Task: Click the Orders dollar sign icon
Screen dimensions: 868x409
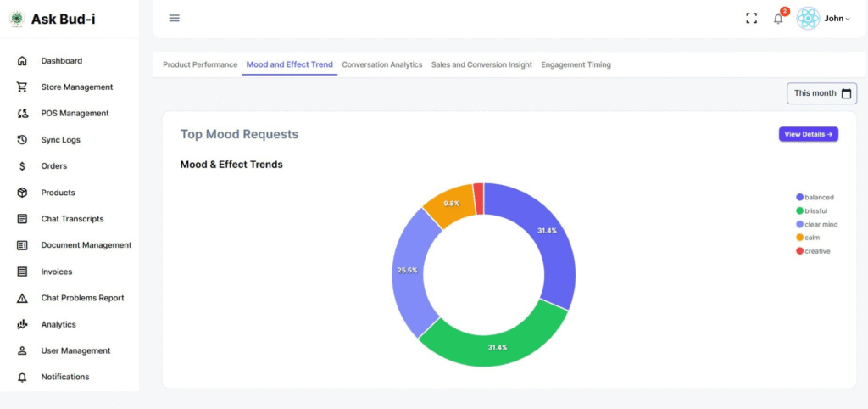Action: tap(23, 166)
